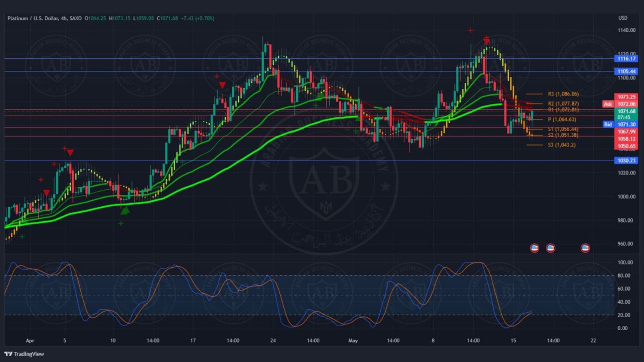Select the 1116.17 blue horizontal line label
The height and width of the screenshot is (362, 644).
click(626, 59)
